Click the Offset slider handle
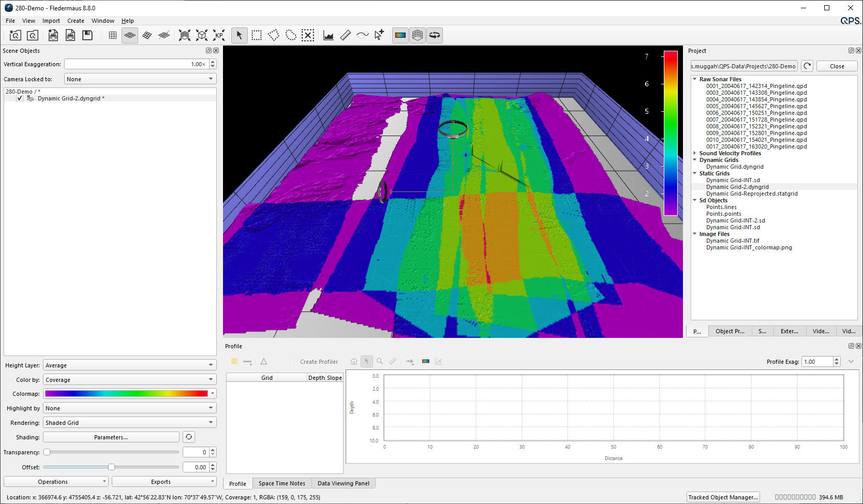 (111, 467)
